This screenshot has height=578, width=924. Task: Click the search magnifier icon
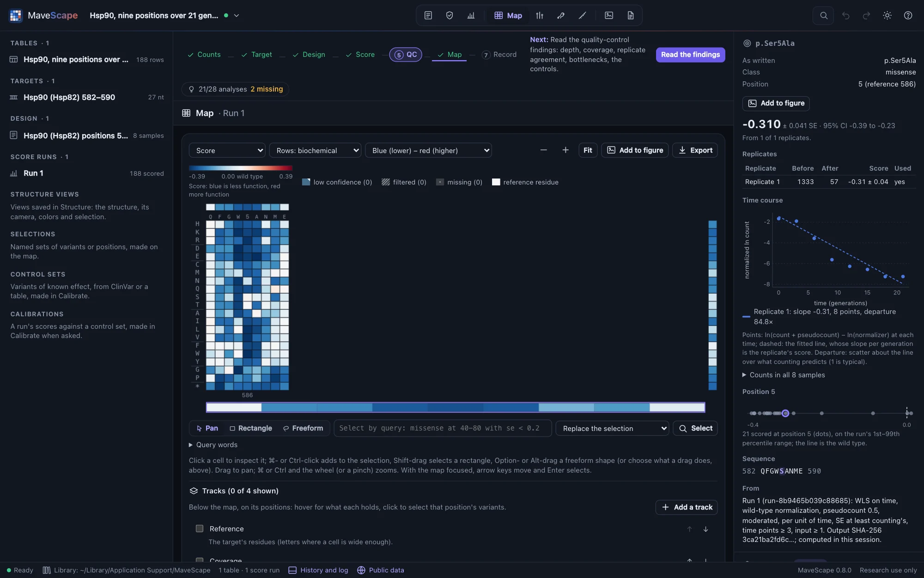[x=823, y=15]
